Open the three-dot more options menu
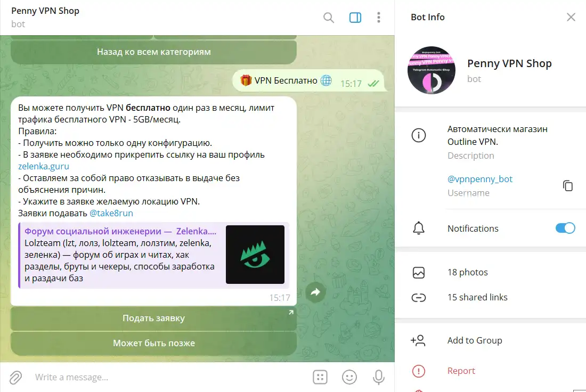Image resolution: width=586 pixels, height=392 pixels. 379,18
